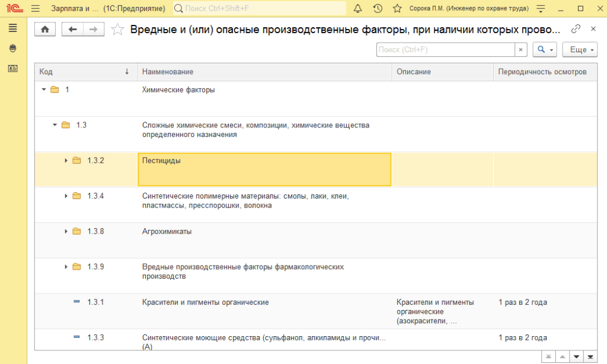Jump to the end of the list using the bottom arrow
Screen dimensions: 607x364
coord(589,356)
